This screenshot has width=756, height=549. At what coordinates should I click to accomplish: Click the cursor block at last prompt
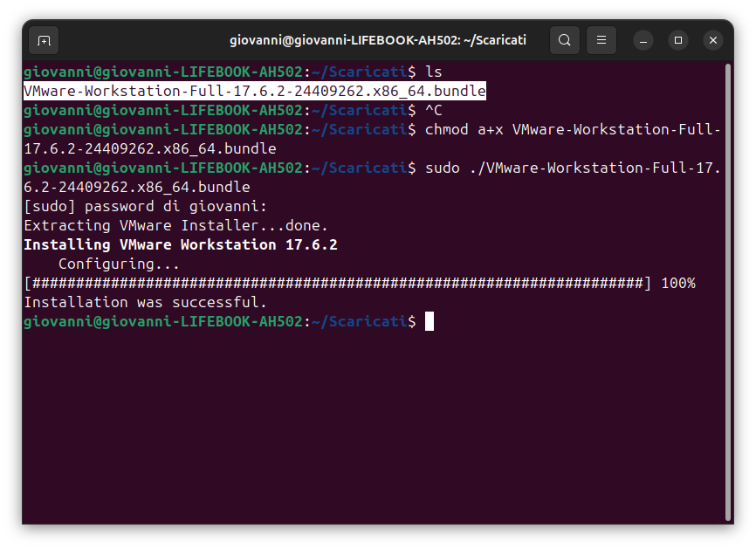pos(430,321)
